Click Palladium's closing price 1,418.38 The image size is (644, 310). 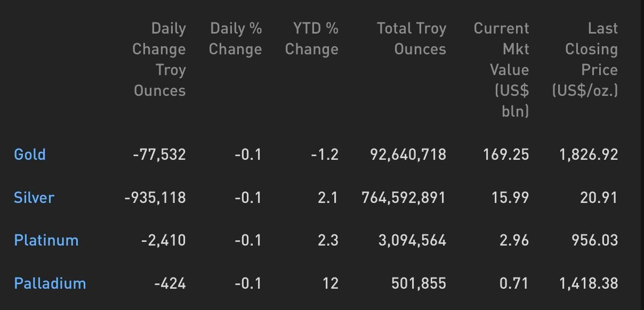click(x=589, y=283)
